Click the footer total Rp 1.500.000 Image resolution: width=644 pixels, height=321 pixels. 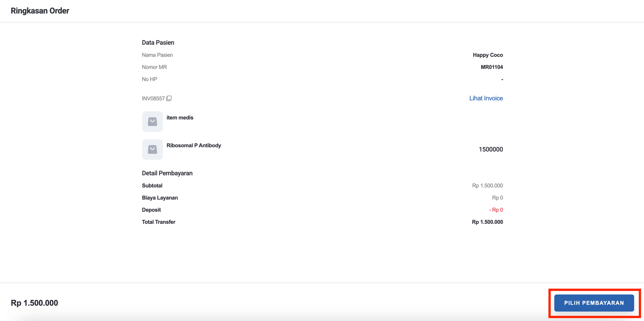(x=34, y=303)
